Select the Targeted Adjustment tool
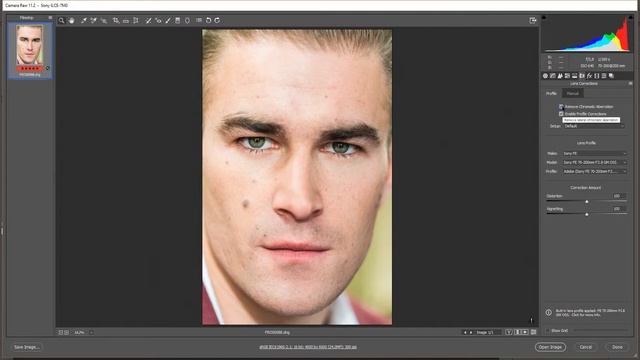This screenshot has height=360, width=640. [104, 20]
